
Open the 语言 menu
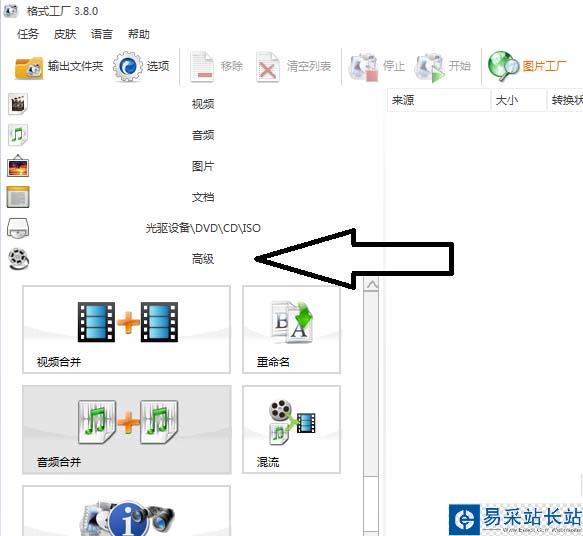[102, 34]
